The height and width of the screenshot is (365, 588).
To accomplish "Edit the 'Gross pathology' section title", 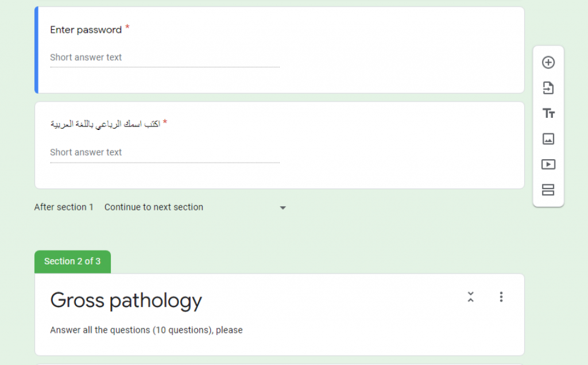I will (126, 300).
